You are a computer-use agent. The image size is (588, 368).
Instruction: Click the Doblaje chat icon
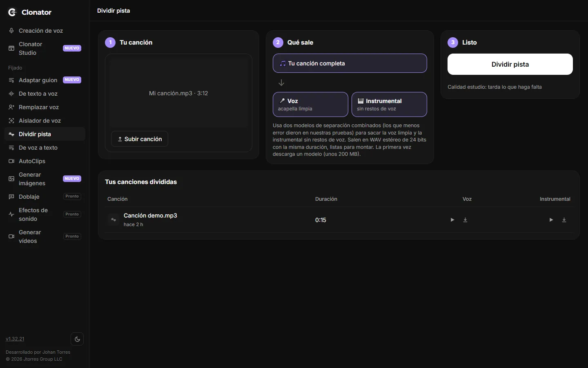point(11,197)
